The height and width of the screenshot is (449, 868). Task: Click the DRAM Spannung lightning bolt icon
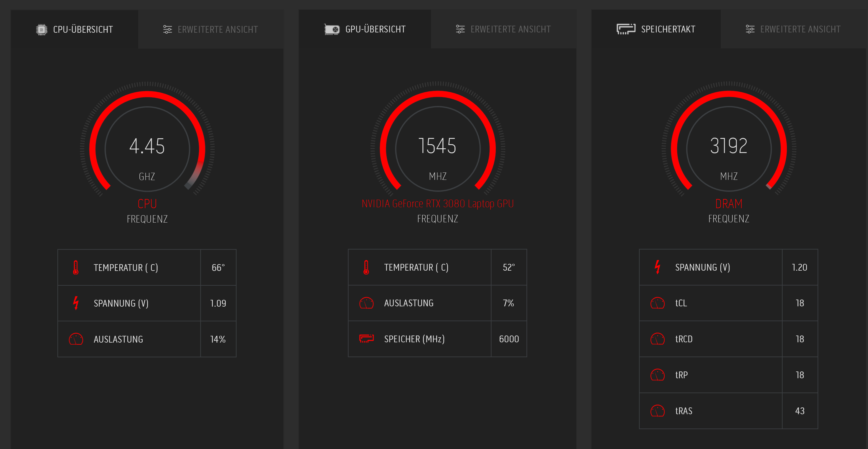pyautogui.click(x=657, y=267)
